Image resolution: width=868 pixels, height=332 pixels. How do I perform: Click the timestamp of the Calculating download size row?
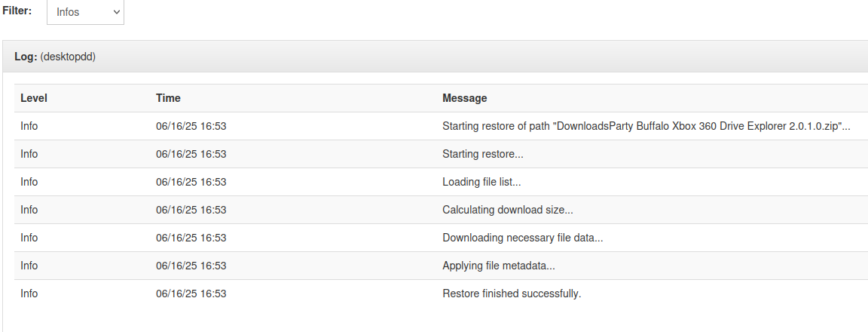point(191,210)
